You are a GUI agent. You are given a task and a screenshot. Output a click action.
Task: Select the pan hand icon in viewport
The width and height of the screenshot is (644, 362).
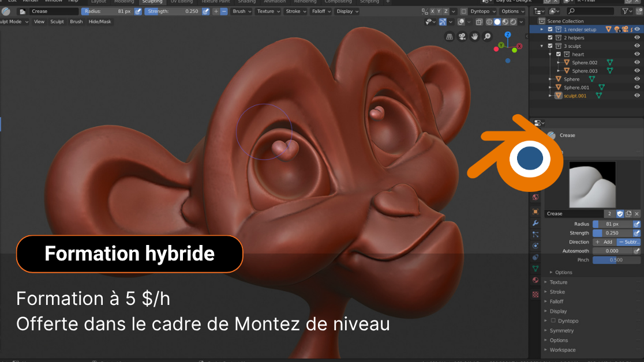(x=474, y=36)
